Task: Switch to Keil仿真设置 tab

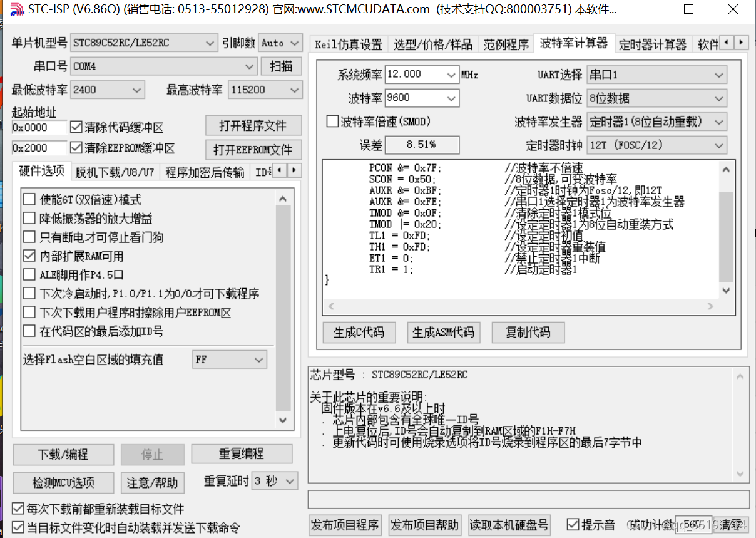Action: click(x=348, y=44)
